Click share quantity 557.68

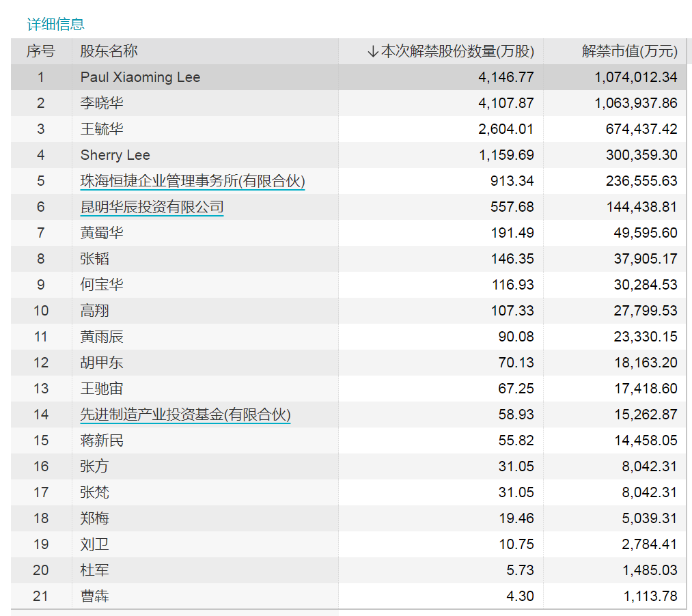(x=512, y=207)
